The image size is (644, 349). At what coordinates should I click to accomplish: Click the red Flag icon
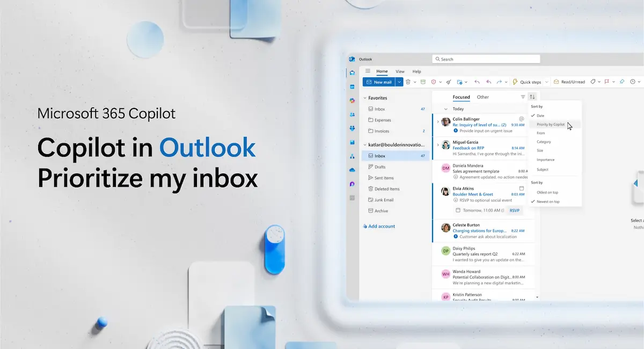click(x=607, y=82)
